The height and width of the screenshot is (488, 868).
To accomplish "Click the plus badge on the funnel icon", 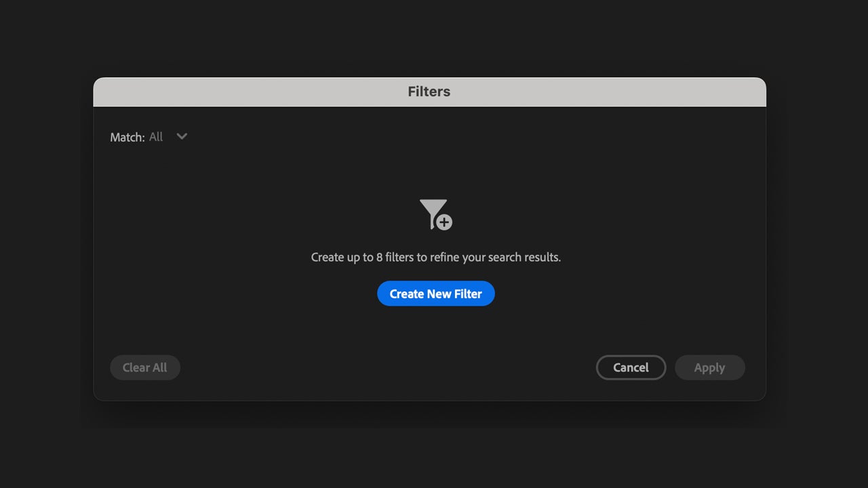I will pos(444,222).
